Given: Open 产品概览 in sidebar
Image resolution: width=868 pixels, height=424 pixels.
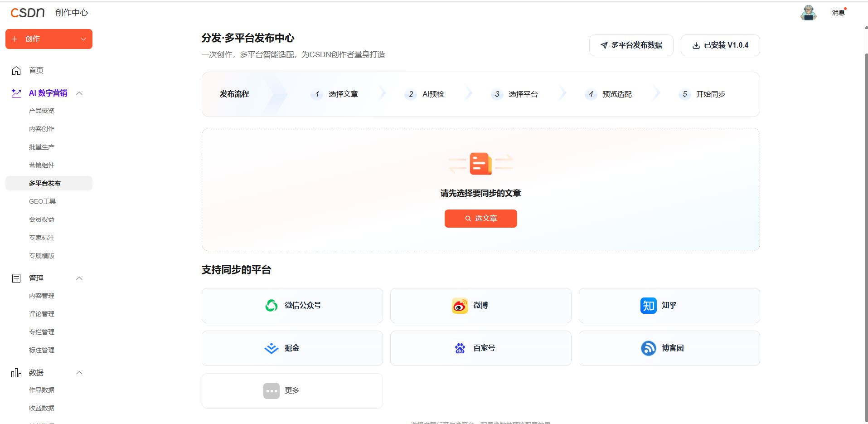Looking at the screenshot, I should [42, 111].
